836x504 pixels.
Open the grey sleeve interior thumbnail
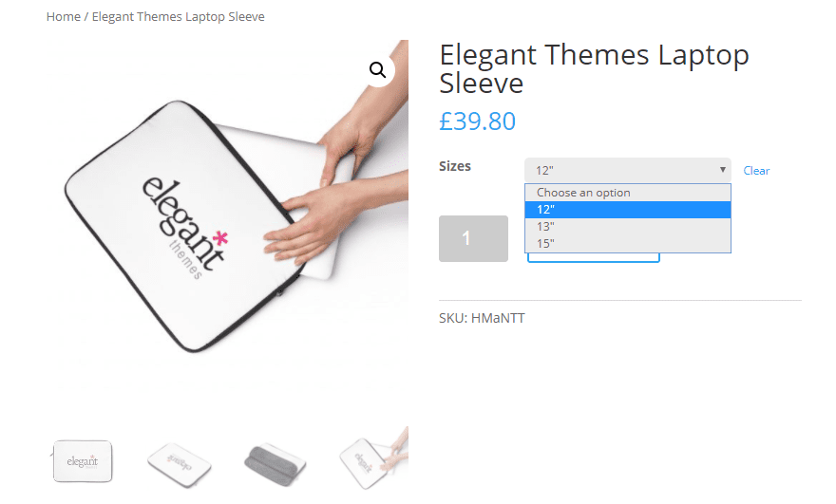click(x=275, y=463)
